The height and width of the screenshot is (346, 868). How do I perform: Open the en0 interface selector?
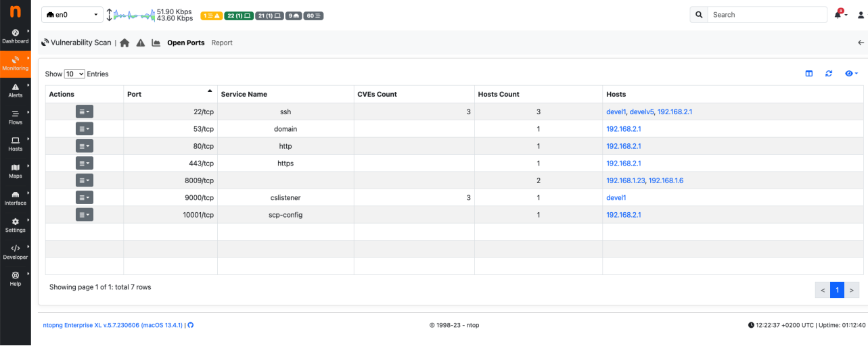(72, 15)
